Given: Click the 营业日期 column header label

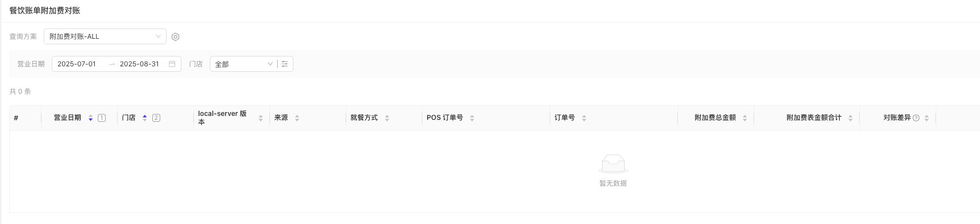Looking at the screenshot, I should coord(67,118).
